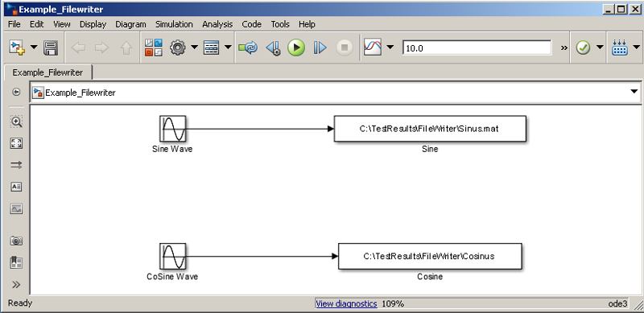Viewport: 644px width, 313px height.
Task: Select the Image annotation tool
Action: (16, 208)
